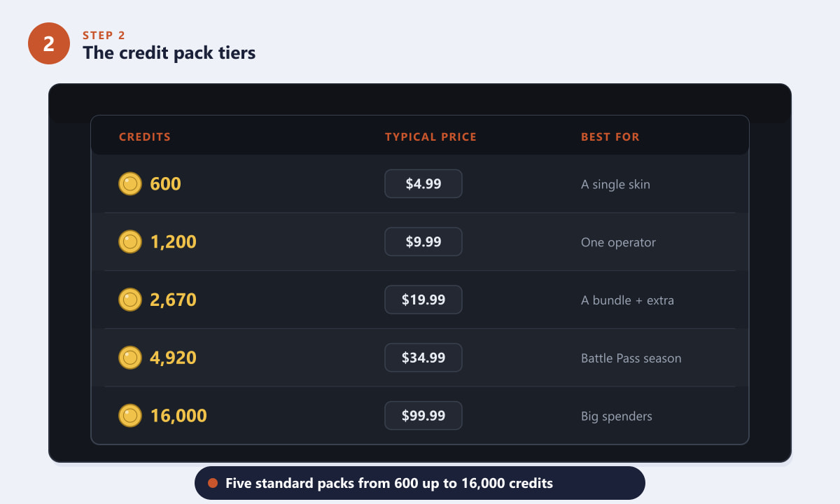Click the CREDITS column header

[145, 137]
